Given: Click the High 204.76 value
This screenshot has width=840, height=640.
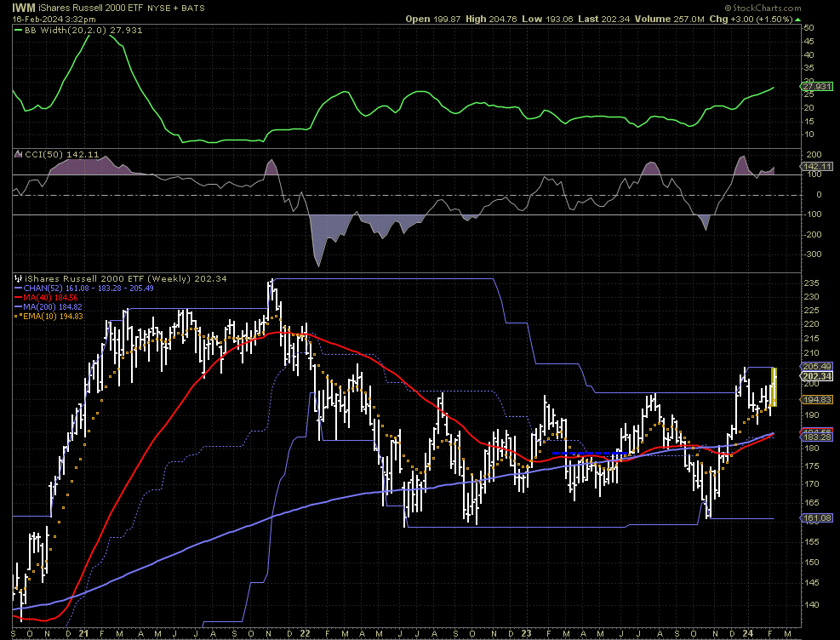Looking at the screenshot, I should pyautogui.click(x=491, y=19).
